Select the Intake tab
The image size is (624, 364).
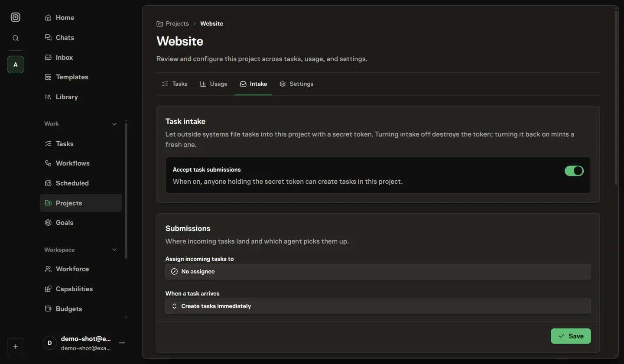point(253,84)
